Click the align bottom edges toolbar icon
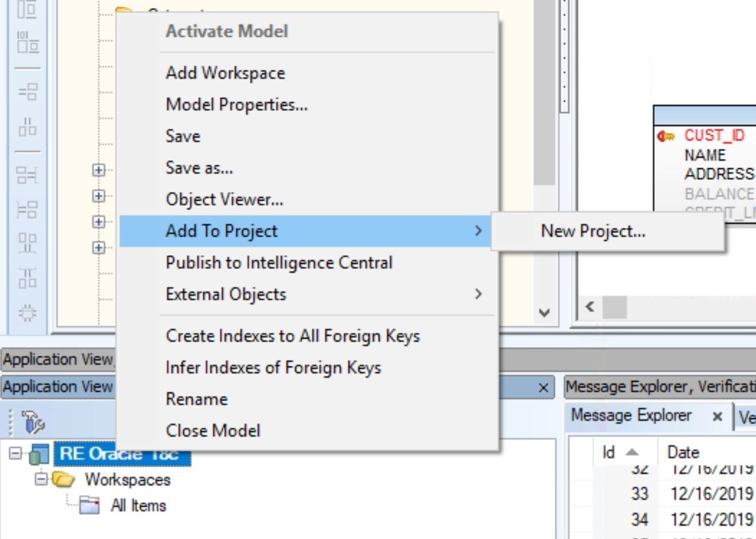The width and height of the screenshot is (756, 539). (x=27, y=242)
